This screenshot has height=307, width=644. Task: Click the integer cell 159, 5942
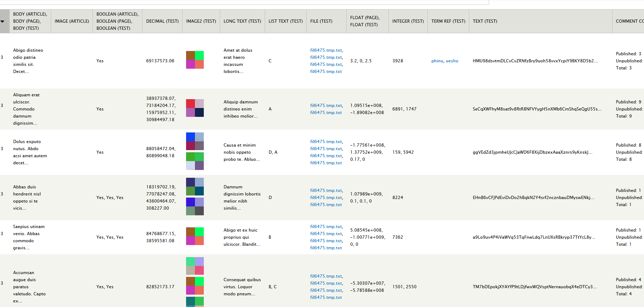[x=403, y=152]
